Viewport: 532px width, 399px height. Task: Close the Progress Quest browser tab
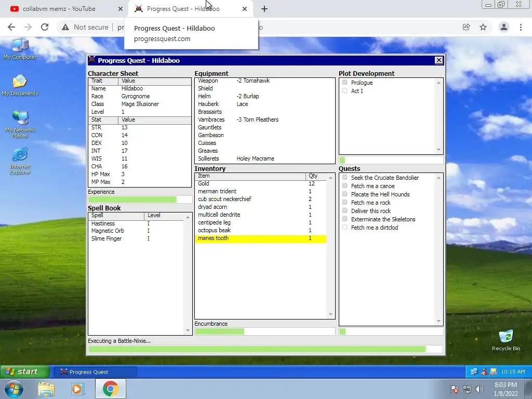pos(245,9)
